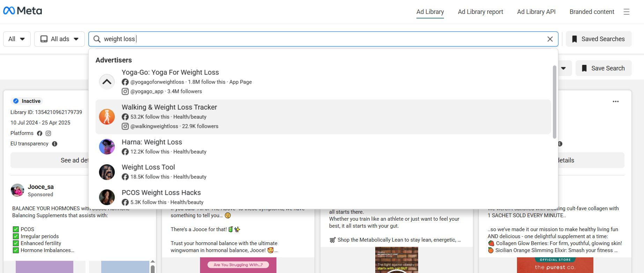Click the Meta logo
644x273 pixels.
pyautogui.click(x=23, y=11)
